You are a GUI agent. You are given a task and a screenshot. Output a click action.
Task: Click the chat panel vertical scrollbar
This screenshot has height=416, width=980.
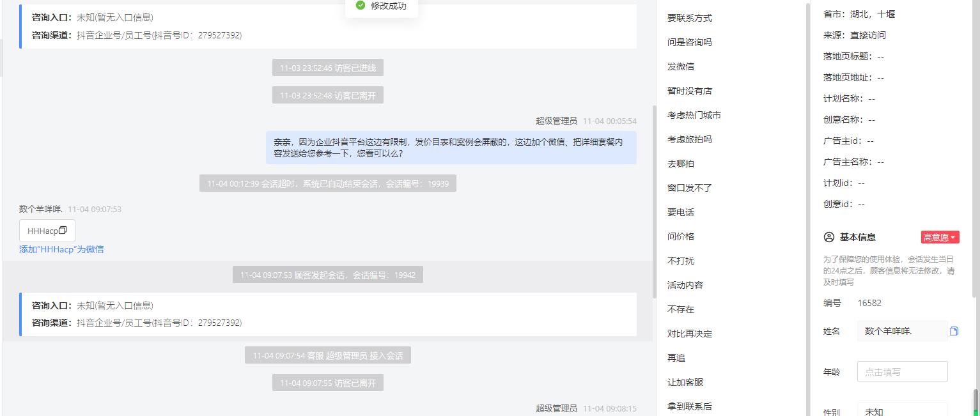pos(654,201)
